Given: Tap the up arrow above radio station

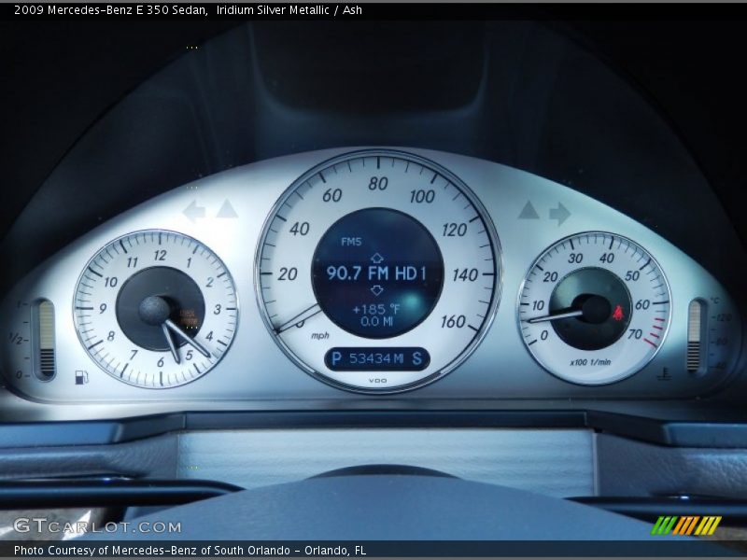Looking at the screenshot, I should pos(377,259).
